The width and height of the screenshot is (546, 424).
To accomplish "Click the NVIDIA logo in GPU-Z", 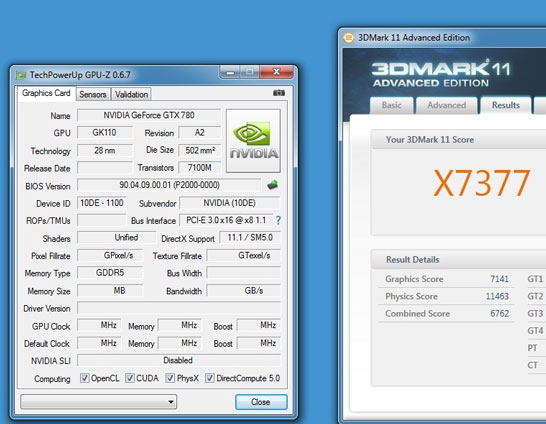I will coord(253,141).
